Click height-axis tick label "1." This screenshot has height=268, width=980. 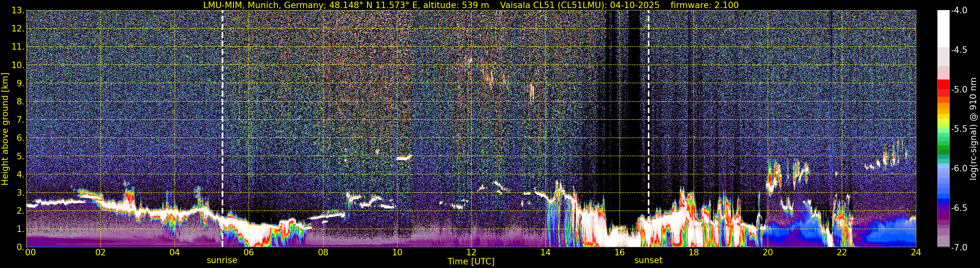click(20, 229)
